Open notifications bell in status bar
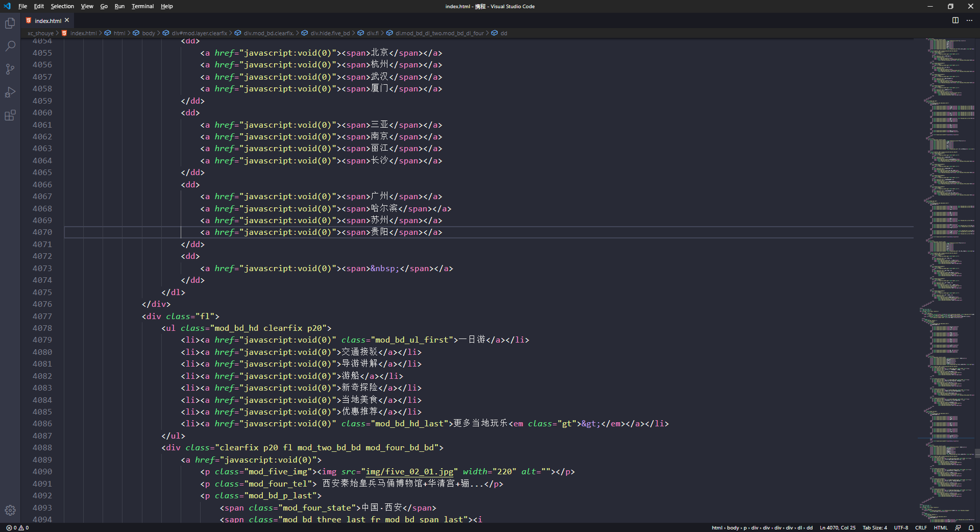 click(971, 528)
